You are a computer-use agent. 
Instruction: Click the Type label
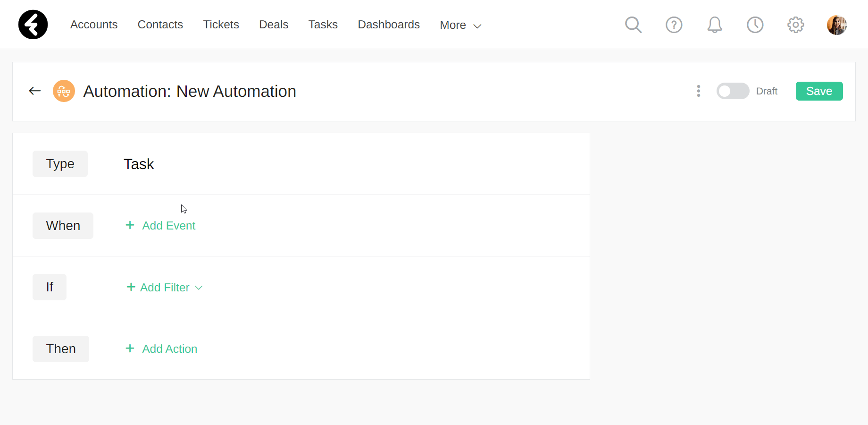click(x=60, y=164)
